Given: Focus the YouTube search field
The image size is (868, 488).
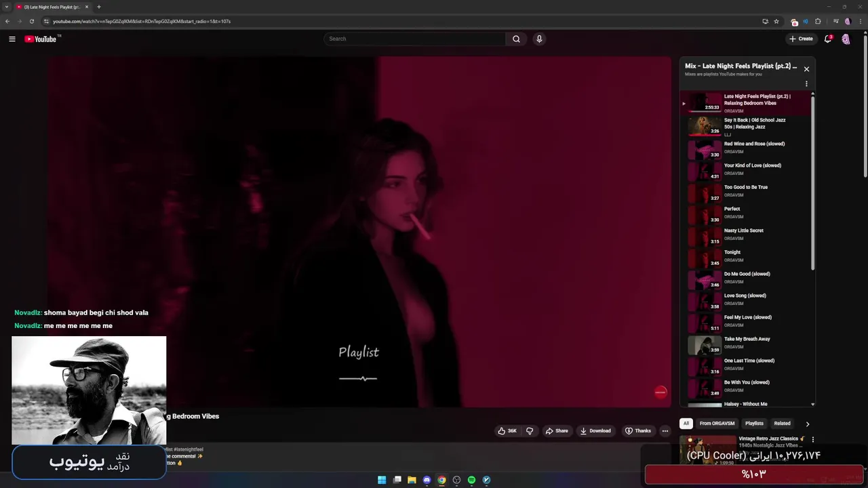Looking at the screenshot, I should pyautogui.click(x=414, y=39).
